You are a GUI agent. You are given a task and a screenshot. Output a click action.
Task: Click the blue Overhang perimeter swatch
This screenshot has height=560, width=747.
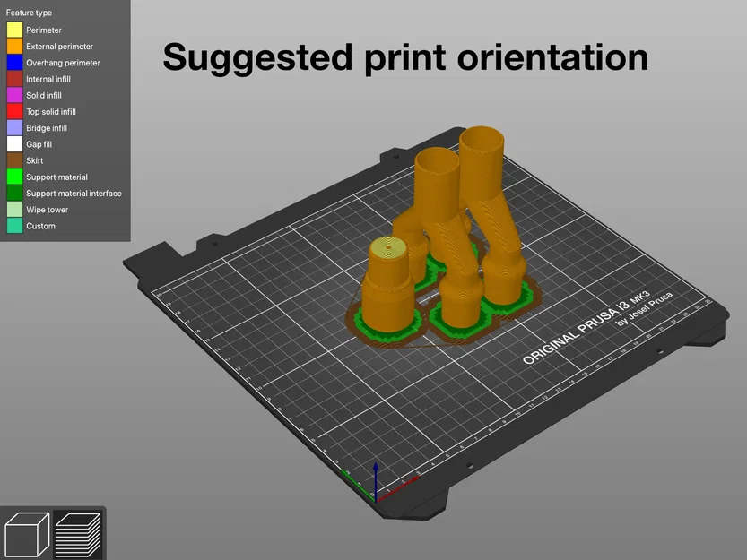(14, 63)
